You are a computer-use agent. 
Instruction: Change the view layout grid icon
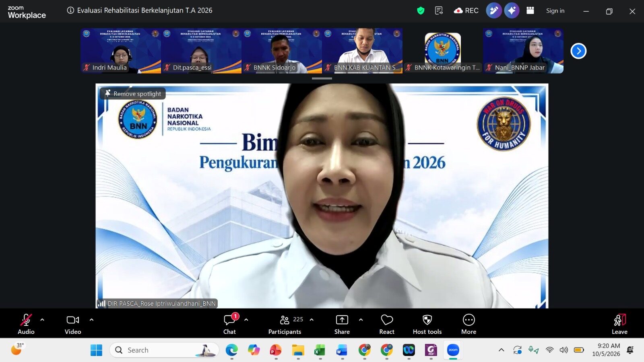click(530, 10)
